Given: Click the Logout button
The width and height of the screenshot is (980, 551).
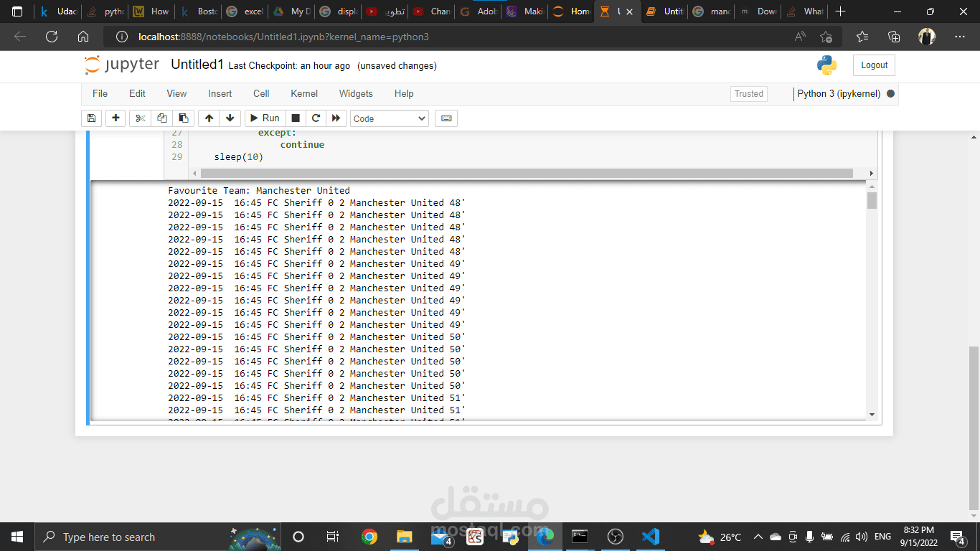Looking at the screenshot, I should (874, 65).
